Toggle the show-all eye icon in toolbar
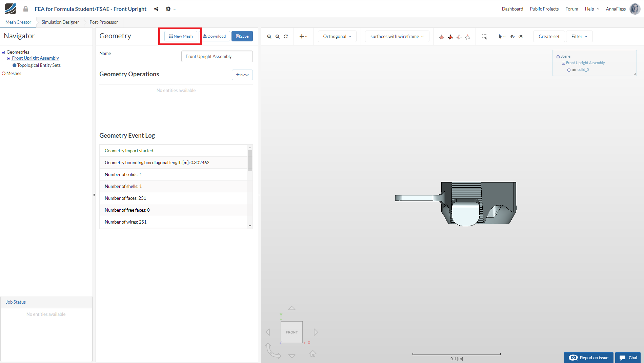 pyautogui.click(x=521, y=37)
